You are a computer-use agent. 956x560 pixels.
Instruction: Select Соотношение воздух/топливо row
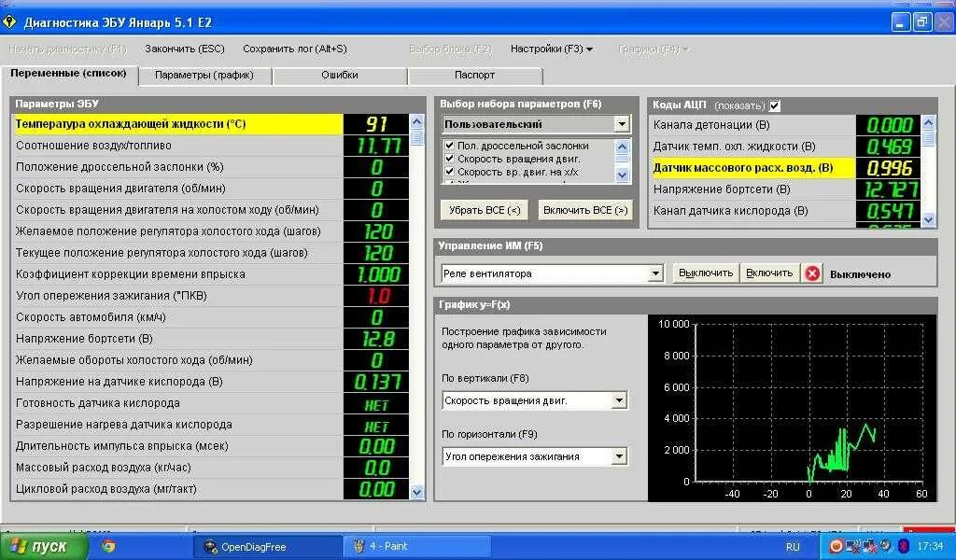(210, 146)
